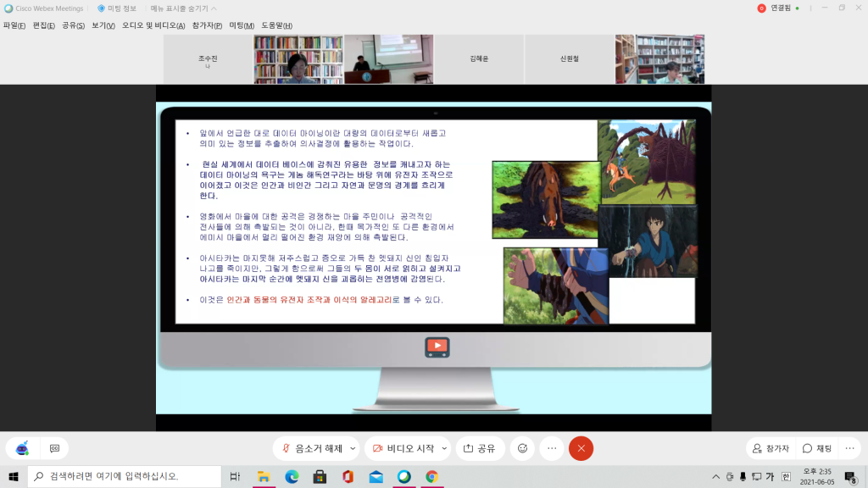Open Mail app from the taskbar
The height and width of the screenshot is (488, 868).
click(376, 476)
